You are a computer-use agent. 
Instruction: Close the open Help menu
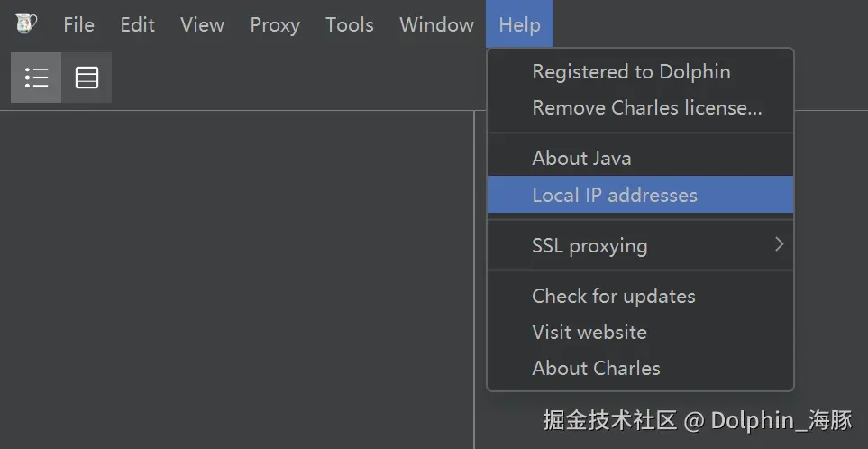(x=519, y=24)
